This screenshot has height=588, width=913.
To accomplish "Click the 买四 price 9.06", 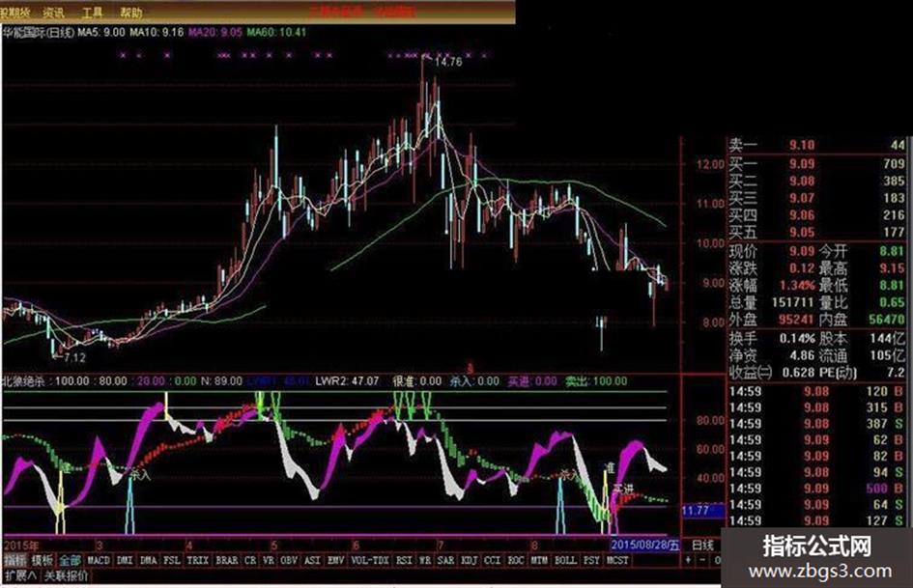I will point(802,215).
